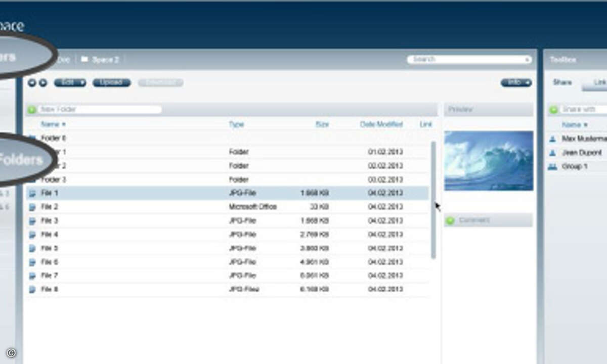This screenshot has height=364, width=607.
Task: Select the File 5 name
Action: coord(50,248)
